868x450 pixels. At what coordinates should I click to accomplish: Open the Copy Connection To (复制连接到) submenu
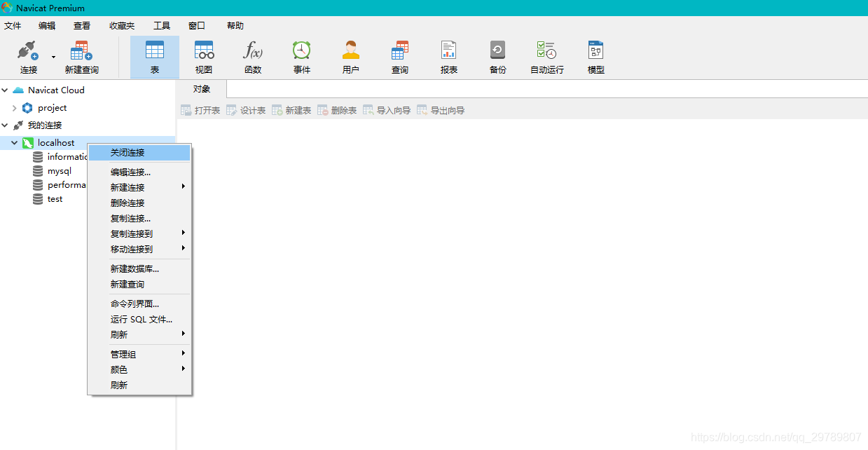point(139,233)
